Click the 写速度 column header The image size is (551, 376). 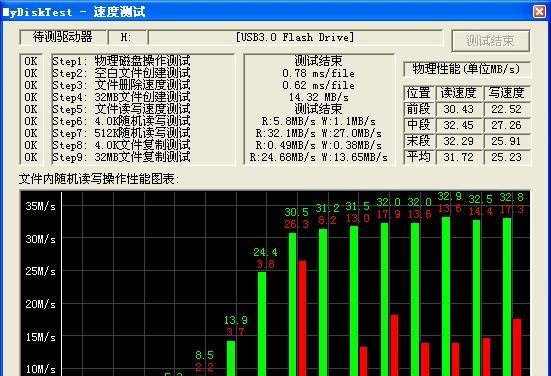pyautogui.click(x=506, y=93)
